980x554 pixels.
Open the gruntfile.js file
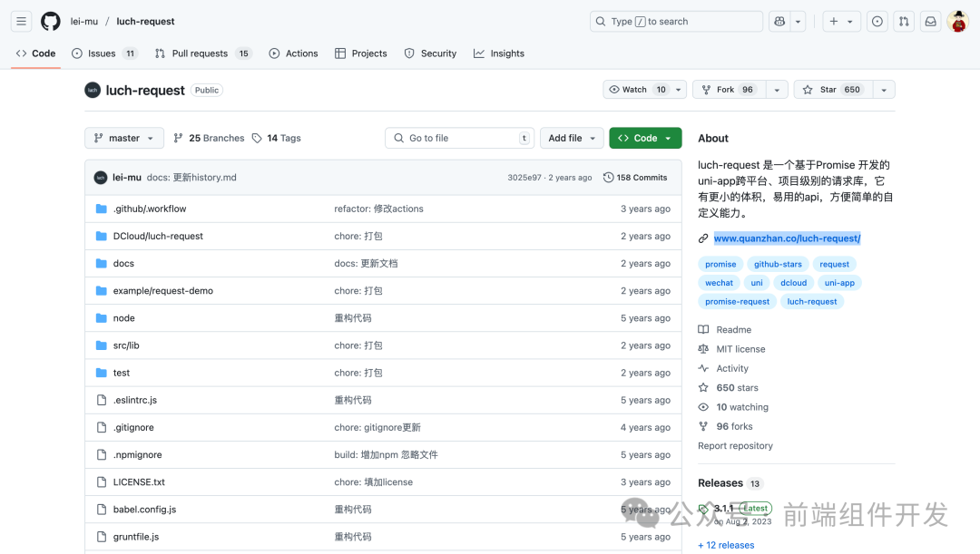click(x=135, y=537)
